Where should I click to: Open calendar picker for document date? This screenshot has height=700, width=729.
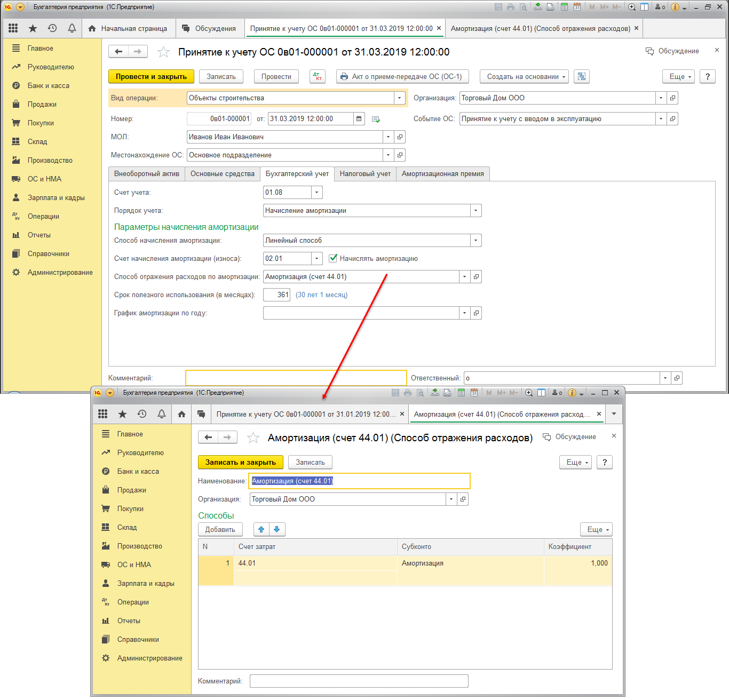point(359,118)
